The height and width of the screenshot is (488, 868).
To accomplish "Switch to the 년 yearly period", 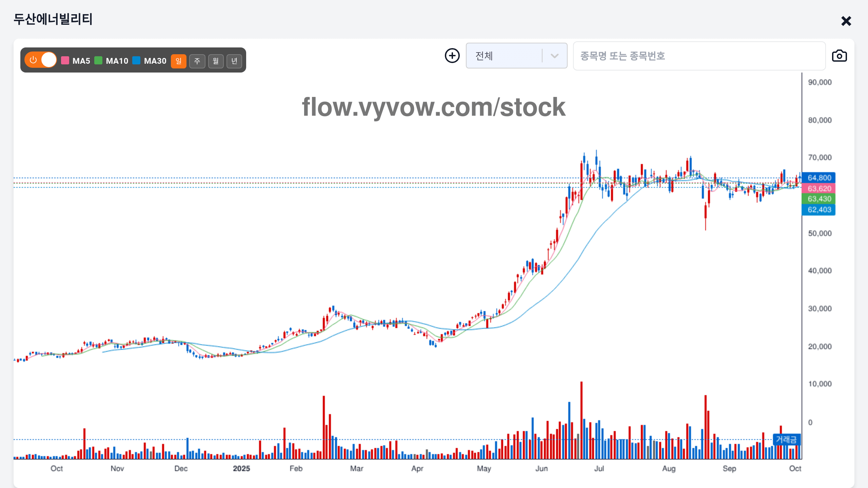I will click(234, 61).
